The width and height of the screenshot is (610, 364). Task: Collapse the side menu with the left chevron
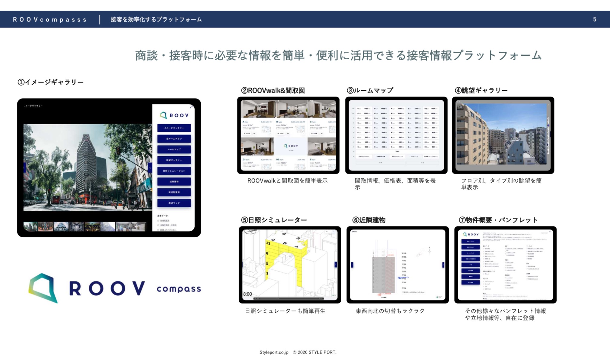(x=150, y=167)
